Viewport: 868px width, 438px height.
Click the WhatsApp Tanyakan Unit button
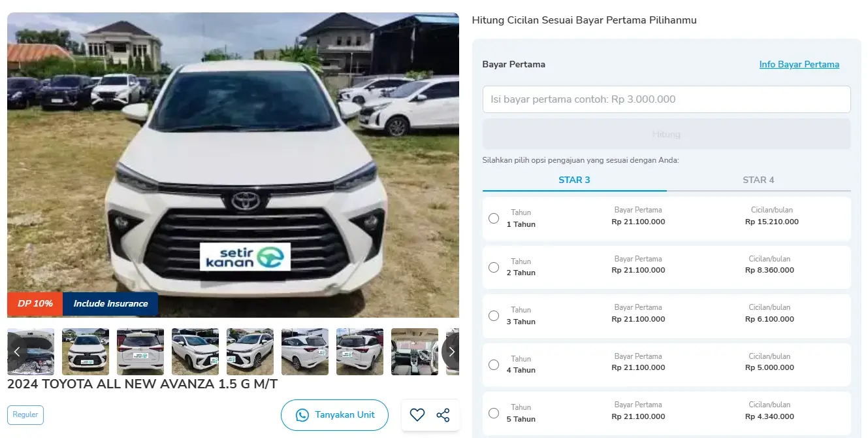(334, 415)
